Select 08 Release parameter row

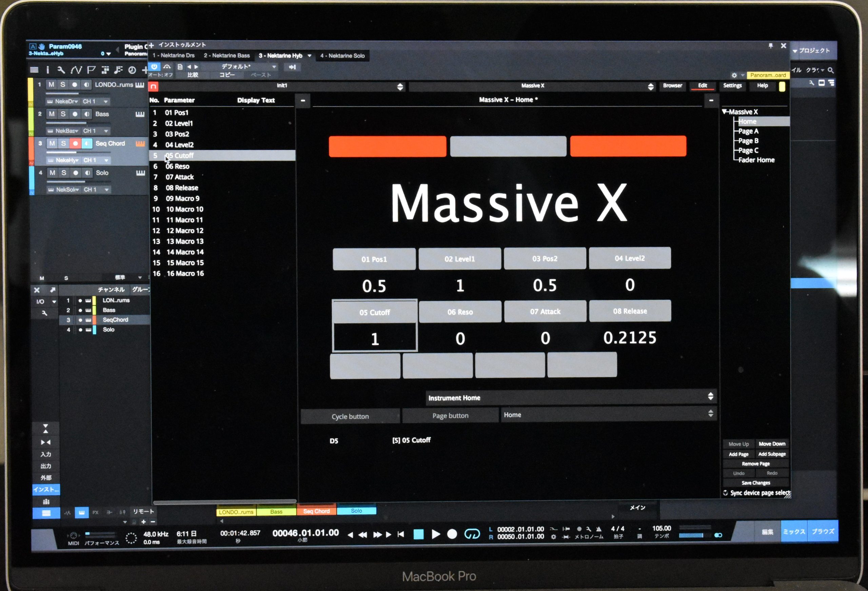click(x=222, y=188)
